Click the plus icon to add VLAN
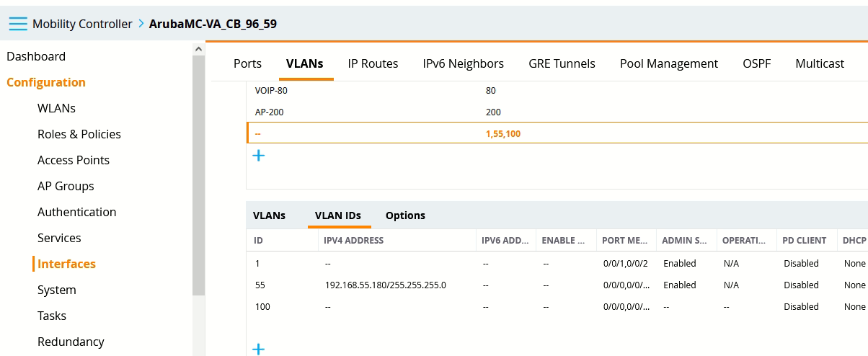Viewport: 868px width, 356px height. (259, 155)
